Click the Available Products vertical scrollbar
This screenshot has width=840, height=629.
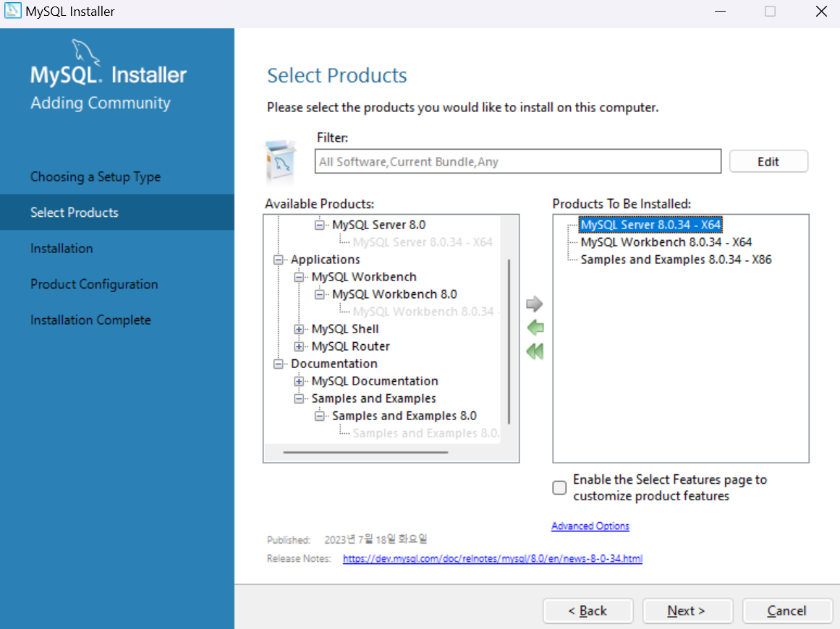tap(509, 341)
